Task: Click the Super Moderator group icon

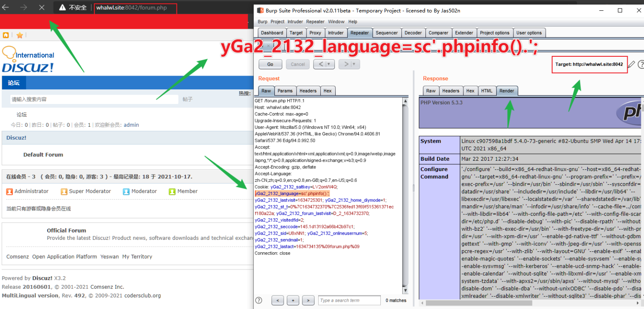Action: click(x=64, y=192)
